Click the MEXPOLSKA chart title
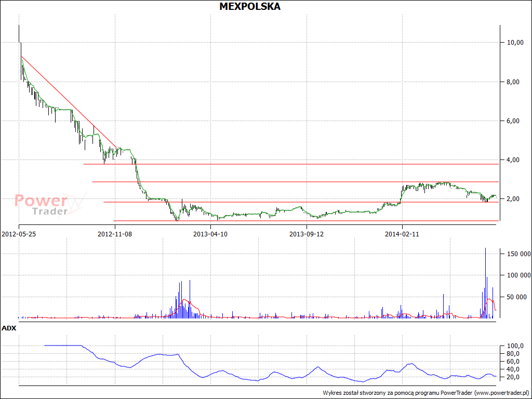This screenshot has height=399, width=532. pyautogui.click(x=250, y=6)
